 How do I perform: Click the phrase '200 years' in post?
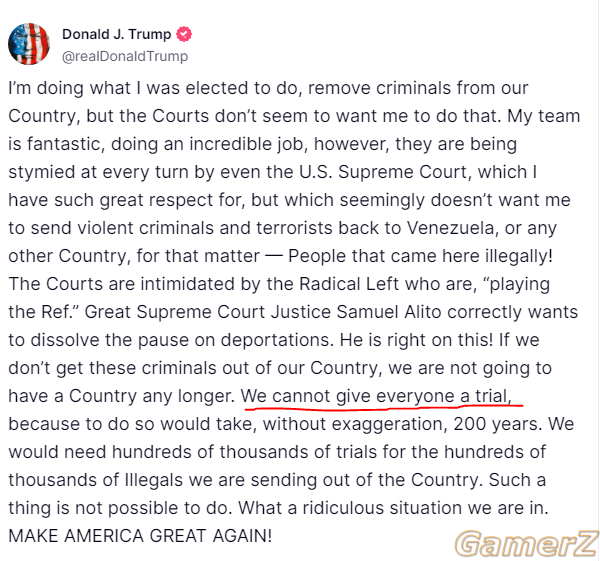[497, 424]
